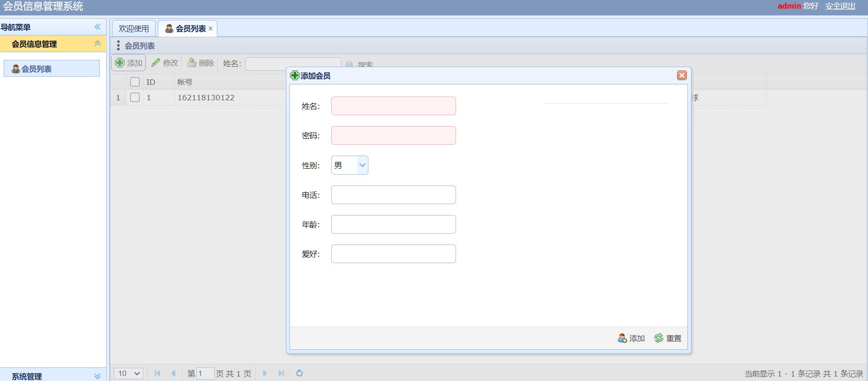Go to the first page
Image resolution: width=868 pixels, height=381 pixels.
(157, 373)
